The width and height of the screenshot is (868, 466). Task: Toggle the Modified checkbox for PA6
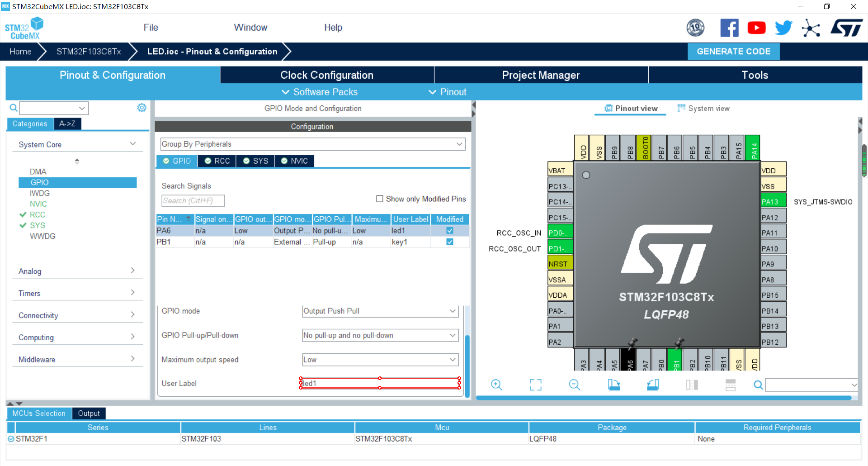click(x=450, y=230)
